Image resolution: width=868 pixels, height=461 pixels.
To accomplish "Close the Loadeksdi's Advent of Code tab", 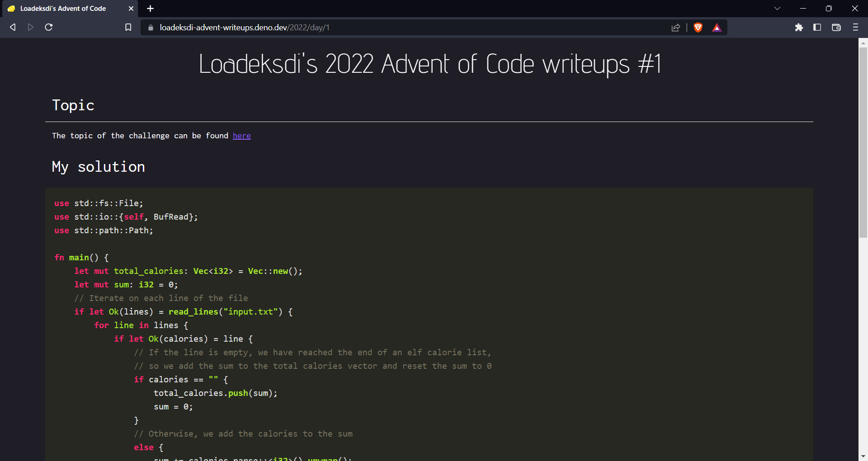I will [131, 9].
